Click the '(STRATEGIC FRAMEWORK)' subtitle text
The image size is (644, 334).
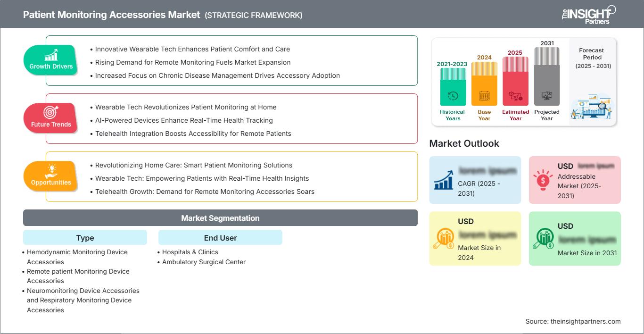tap(254, 15)
